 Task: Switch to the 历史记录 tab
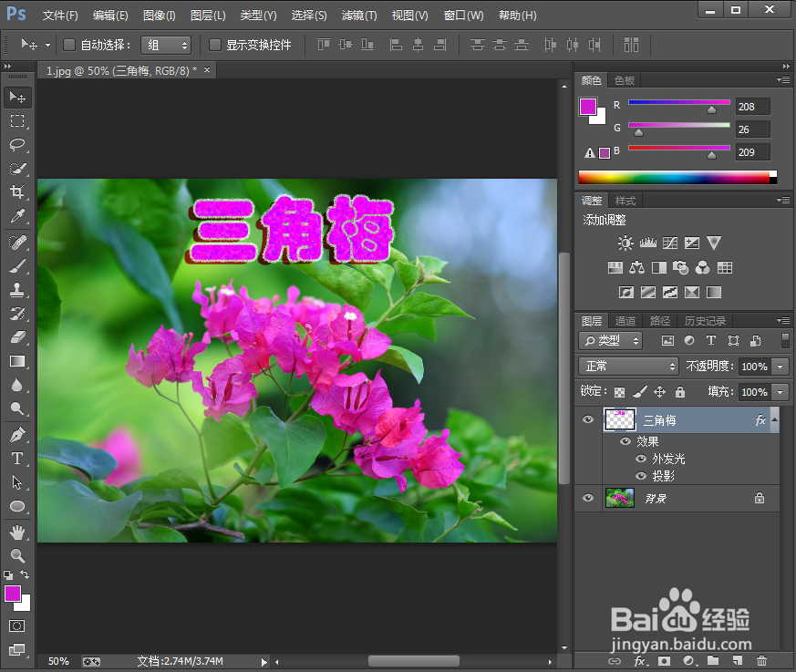pos(705,321)
